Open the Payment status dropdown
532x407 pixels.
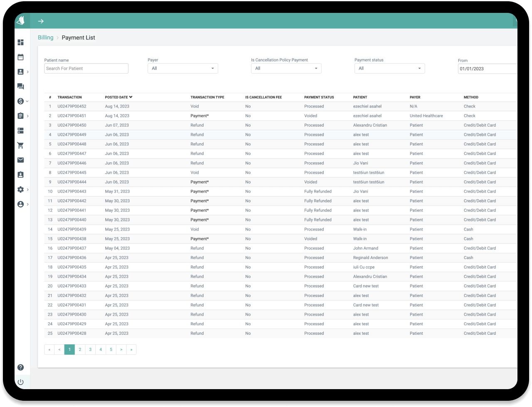coord(389,69)
